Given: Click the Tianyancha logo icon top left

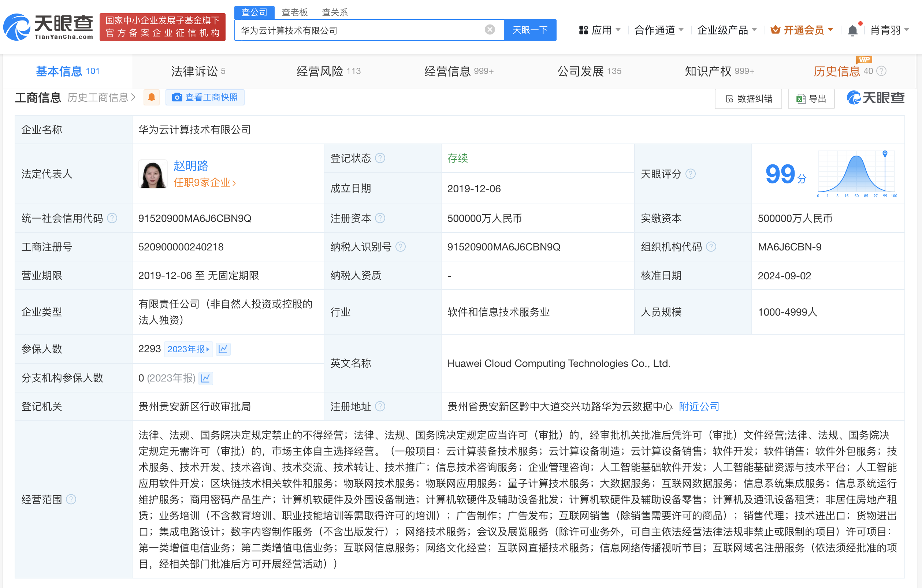Looking at the screenshot, I should (x=17, y=27).
